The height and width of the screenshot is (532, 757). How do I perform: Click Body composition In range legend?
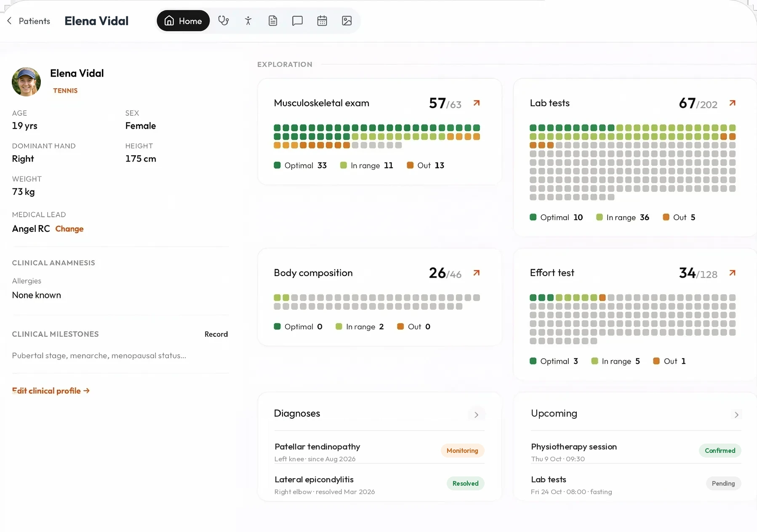[x=360, y=327]
